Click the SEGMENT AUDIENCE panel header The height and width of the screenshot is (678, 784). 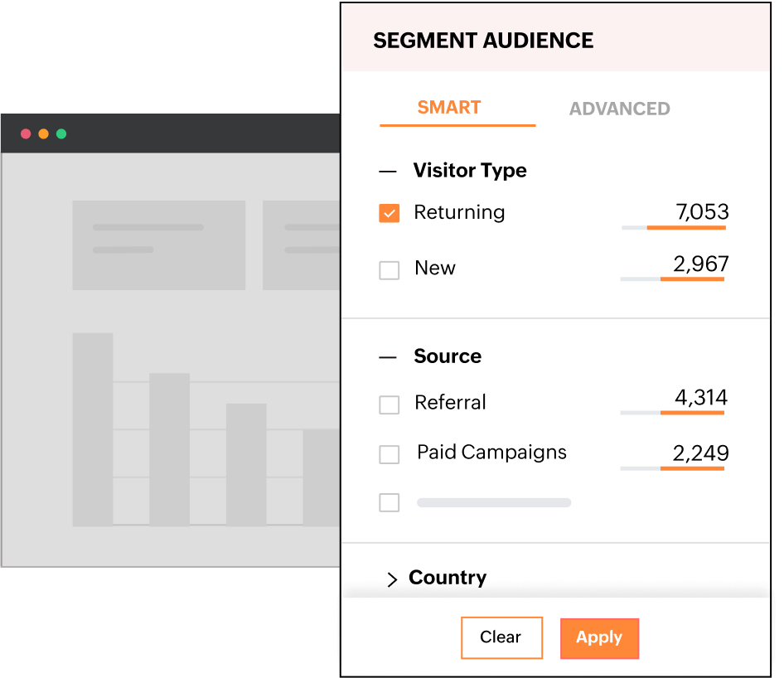tap(483, 40)
